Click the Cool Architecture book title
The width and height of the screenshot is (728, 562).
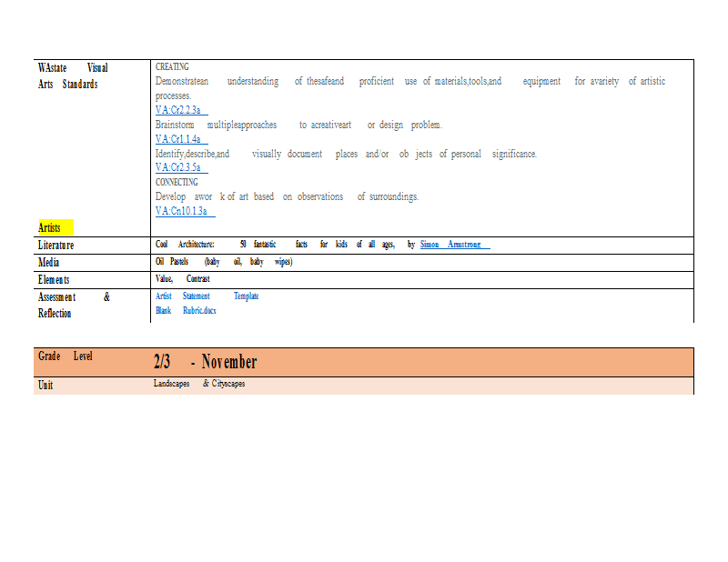pos(275,244)
